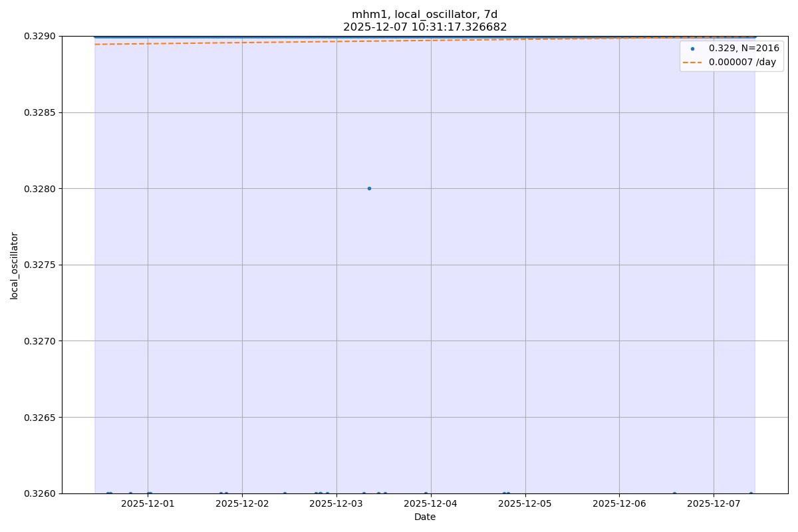Select the '0.000007 /day' legend entry
Viewport: 798px width, 532px height.
click(x=742, y=63)
